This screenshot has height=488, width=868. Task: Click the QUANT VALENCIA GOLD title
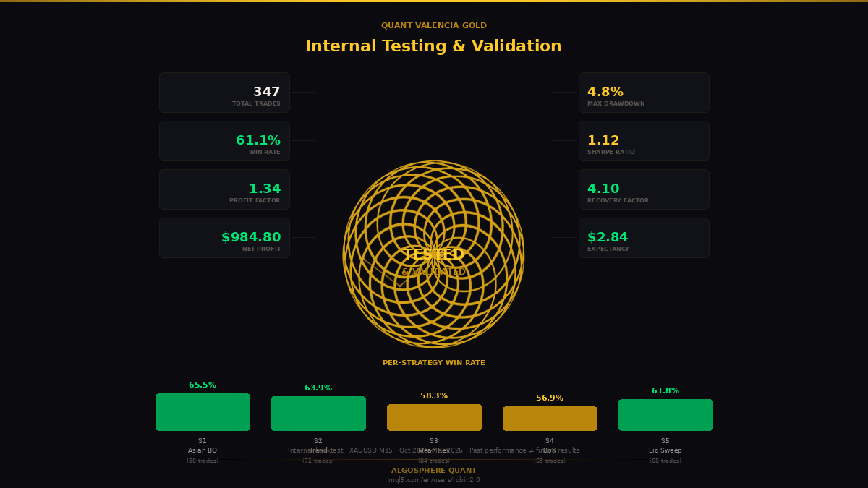(434, 26)
